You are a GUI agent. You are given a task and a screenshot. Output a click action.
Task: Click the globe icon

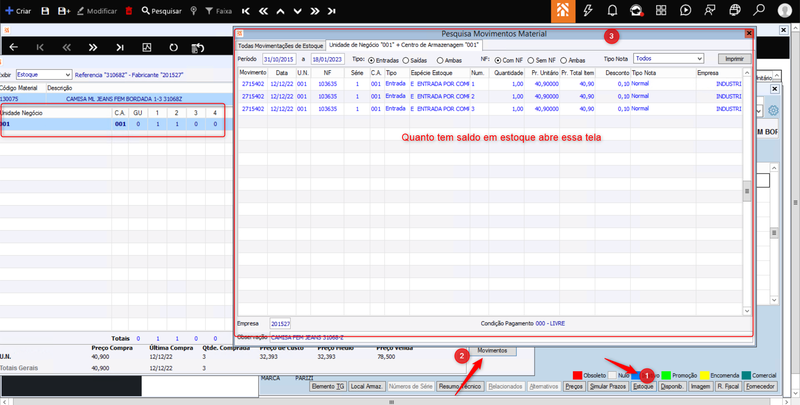[735, 11]
